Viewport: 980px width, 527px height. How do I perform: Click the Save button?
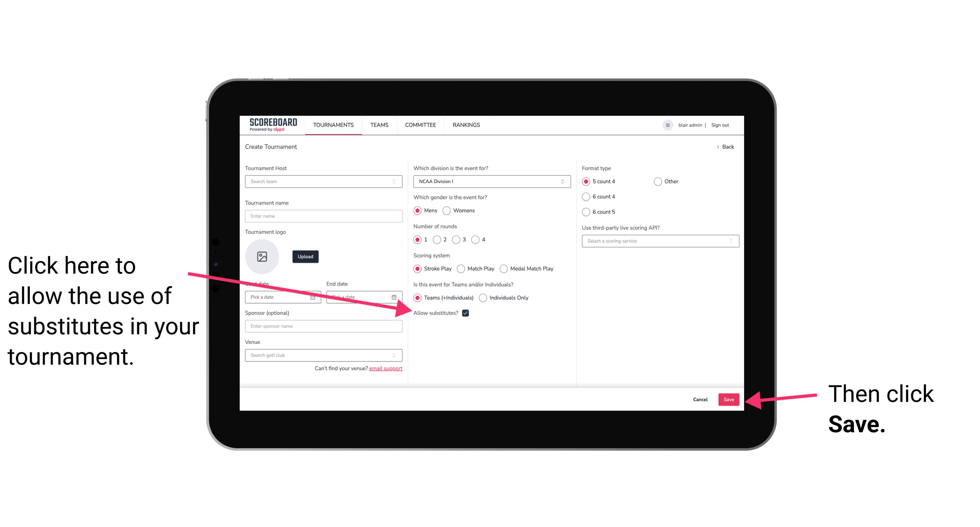[x=729, y=399]
